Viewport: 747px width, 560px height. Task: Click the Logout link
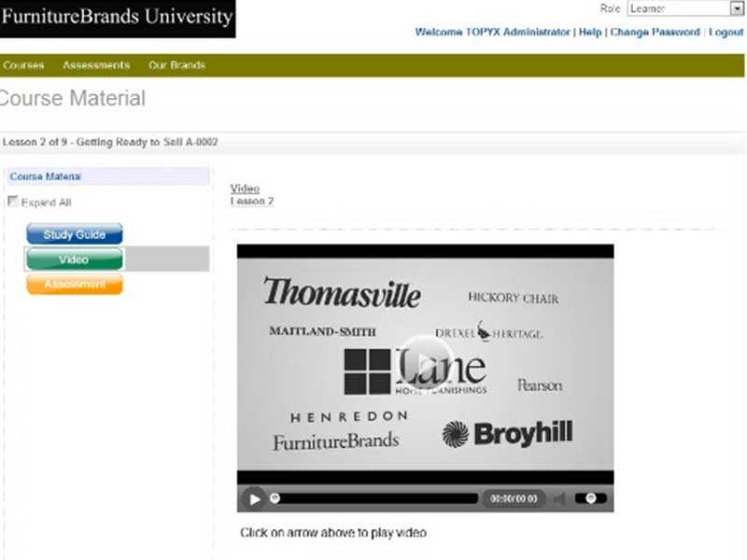click(726, 32)
